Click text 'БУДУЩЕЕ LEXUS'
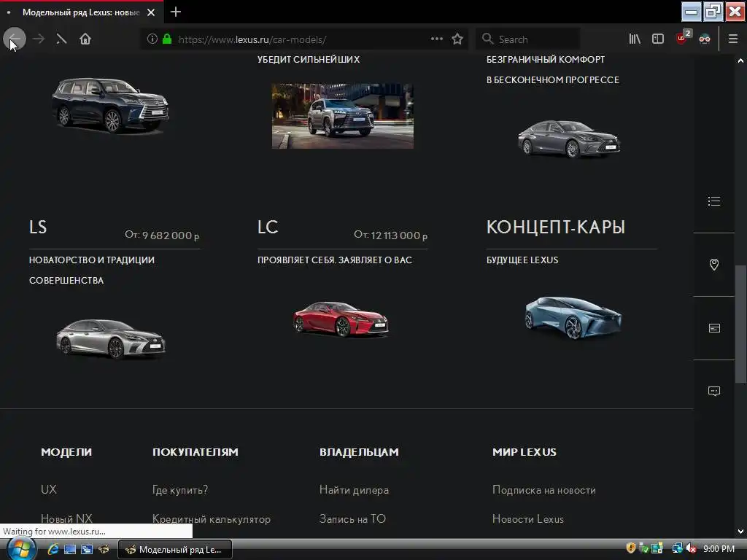 [x=522, y=260]
